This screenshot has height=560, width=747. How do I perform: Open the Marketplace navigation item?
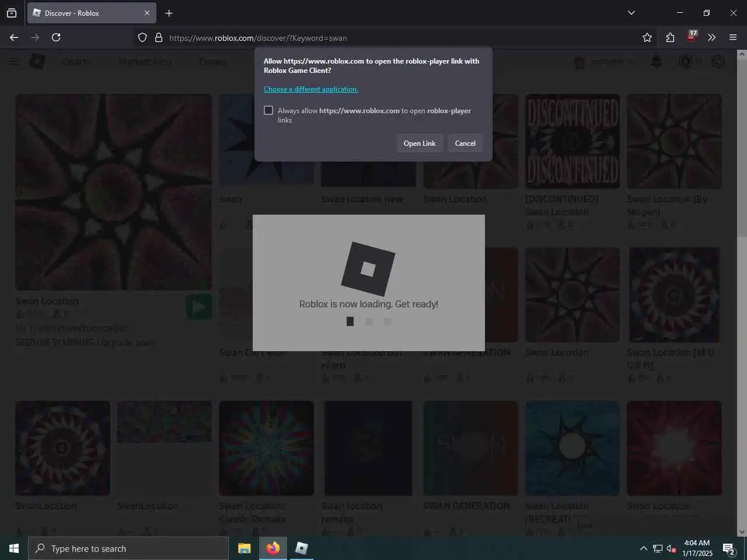tap(145, 62)
